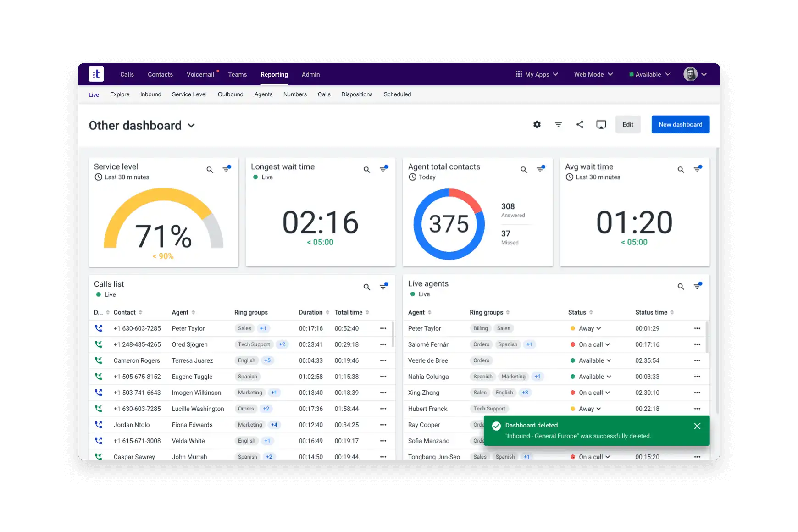The width and height of the screenshot is (798, 532).
Task: Open the Voicemail menu item
Action: (200, 74)
